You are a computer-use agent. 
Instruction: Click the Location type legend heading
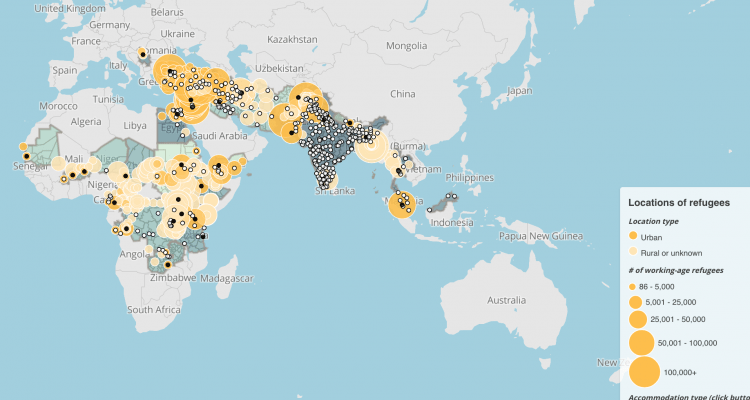coord(655,220)
